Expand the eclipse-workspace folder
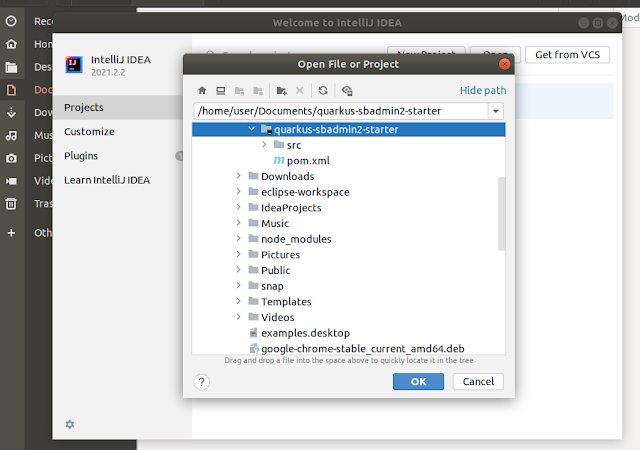The height and width of the screenshot is (450, 640). point(238,192)
